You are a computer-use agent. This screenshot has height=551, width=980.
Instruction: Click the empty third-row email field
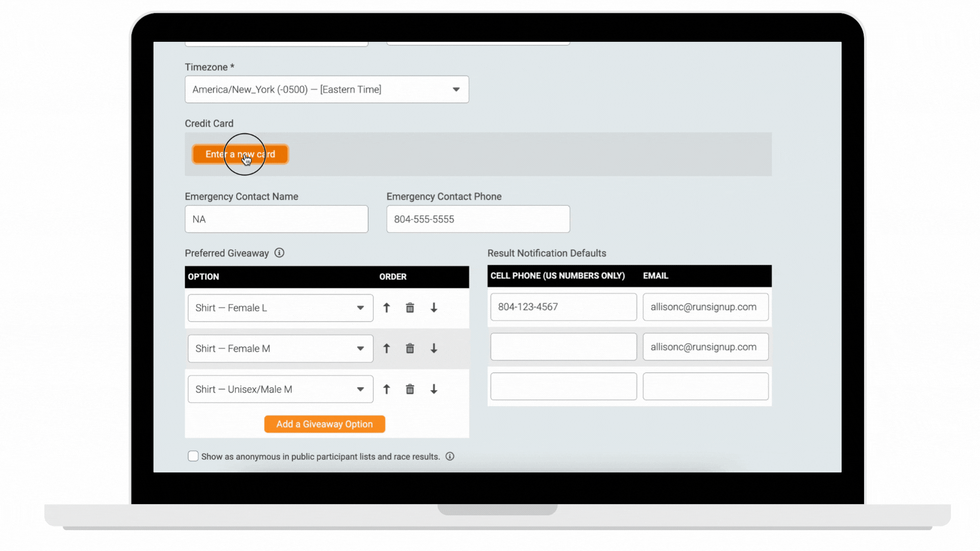tap(705, 386)
